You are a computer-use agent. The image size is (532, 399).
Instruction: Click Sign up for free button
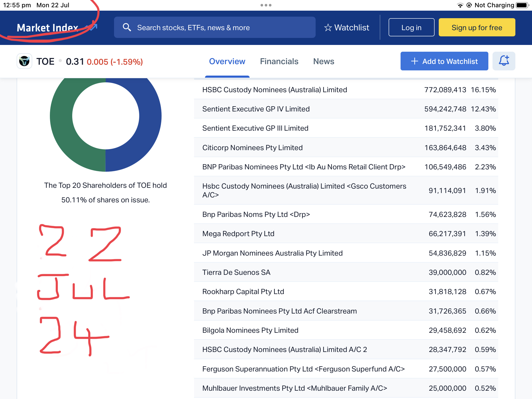tap(477, 27)
